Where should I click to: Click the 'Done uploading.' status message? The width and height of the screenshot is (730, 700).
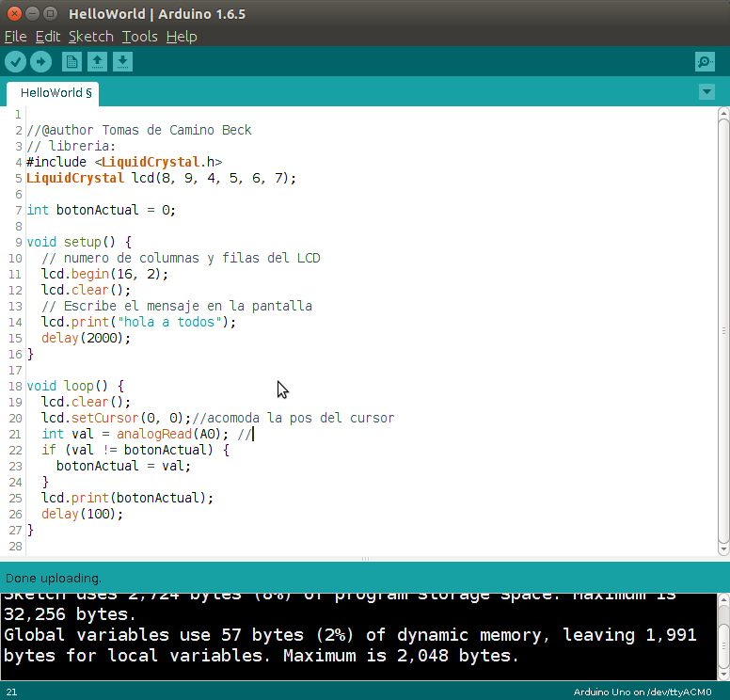tap(54, 579)
